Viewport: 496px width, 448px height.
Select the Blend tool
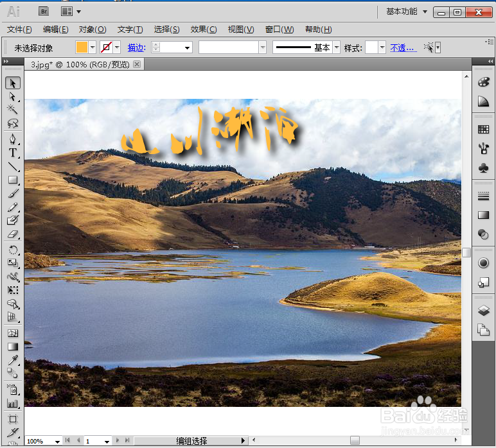click(13, 374)
